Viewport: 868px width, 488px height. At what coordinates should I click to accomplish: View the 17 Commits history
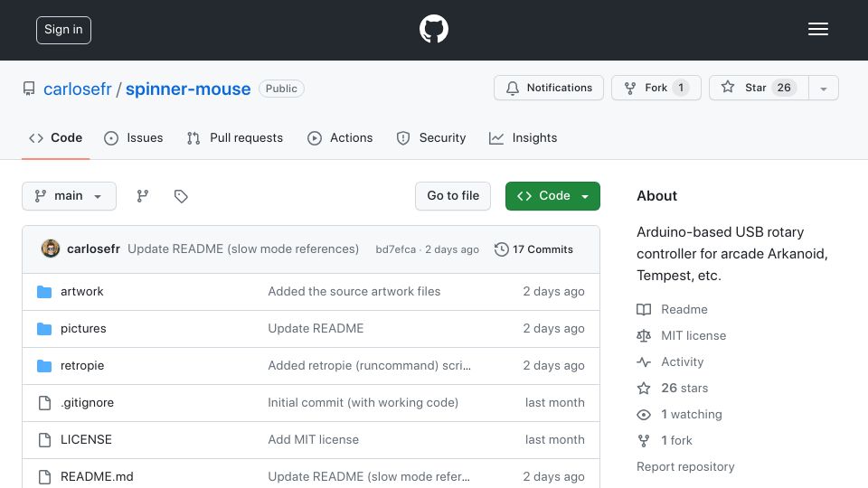click(534, 249)
